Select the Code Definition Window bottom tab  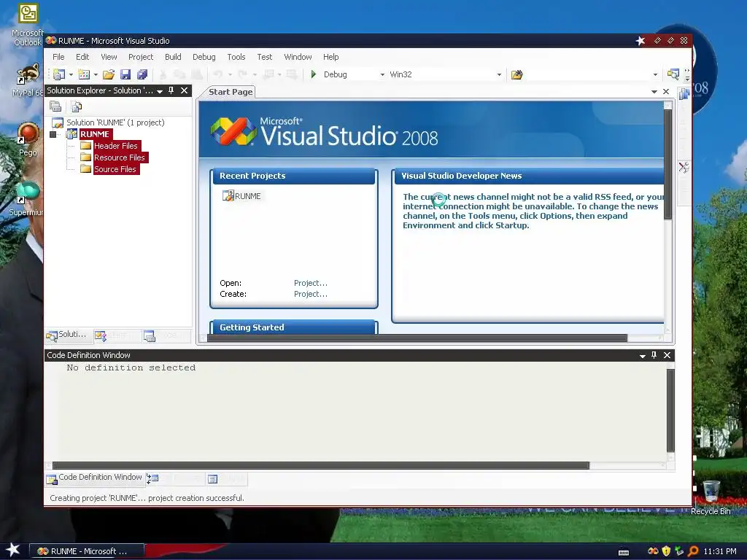click(x=94, y=478)
